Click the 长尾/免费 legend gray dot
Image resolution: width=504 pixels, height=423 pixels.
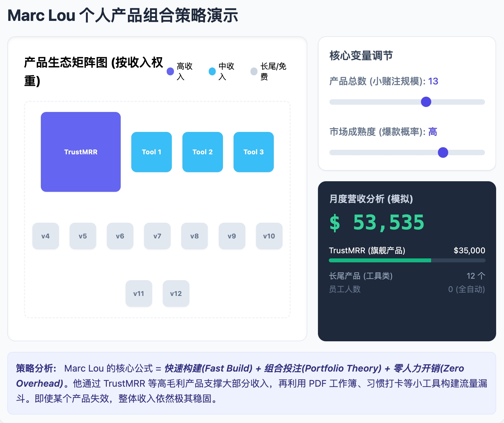tap(254, 71)
